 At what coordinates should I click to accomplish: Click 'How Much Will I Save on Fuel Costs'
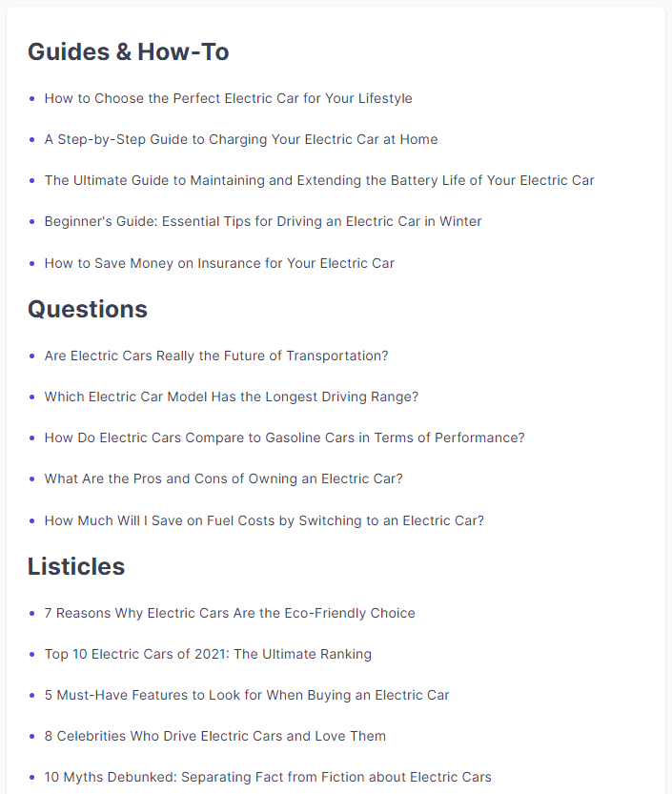tap(264, 520)
